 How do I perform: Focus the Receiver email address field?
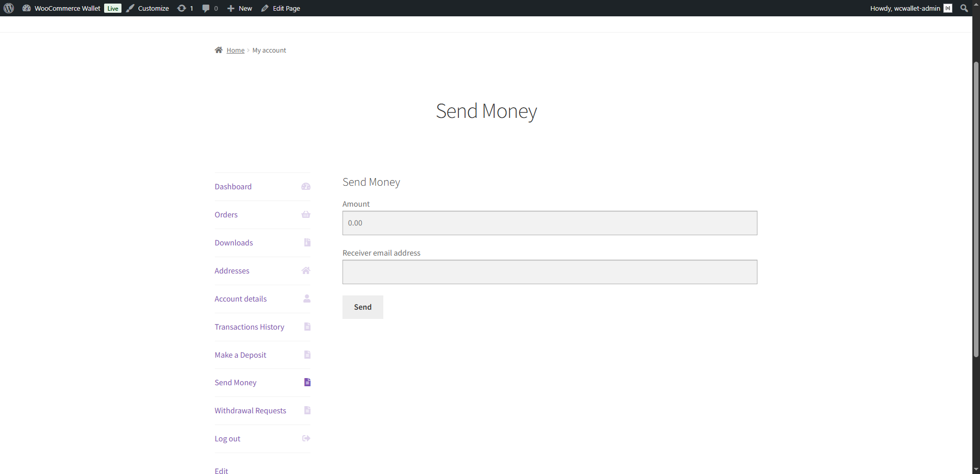click(x=550, y=272)
